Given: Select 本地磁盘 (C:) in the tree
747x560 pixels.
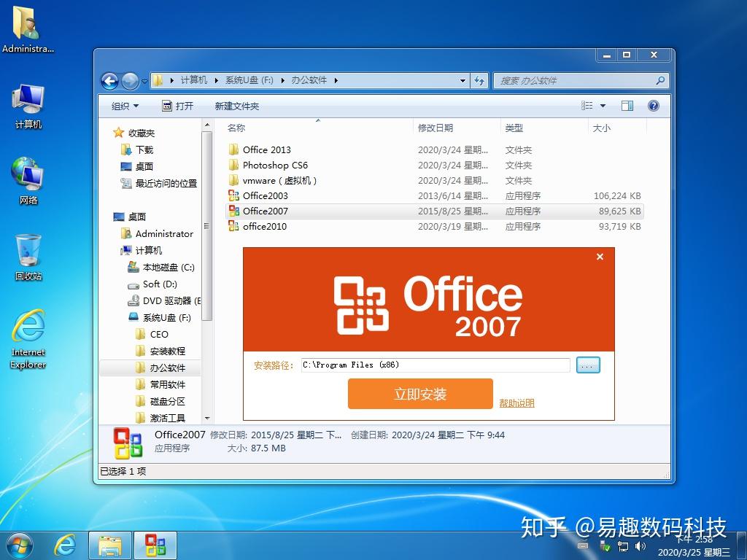Looking at the screenshot, I should pos(161,267).
